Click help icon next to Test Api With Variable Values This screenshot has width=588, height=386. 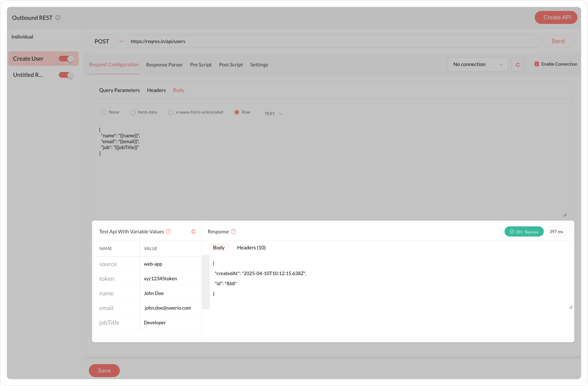point(169,231)
